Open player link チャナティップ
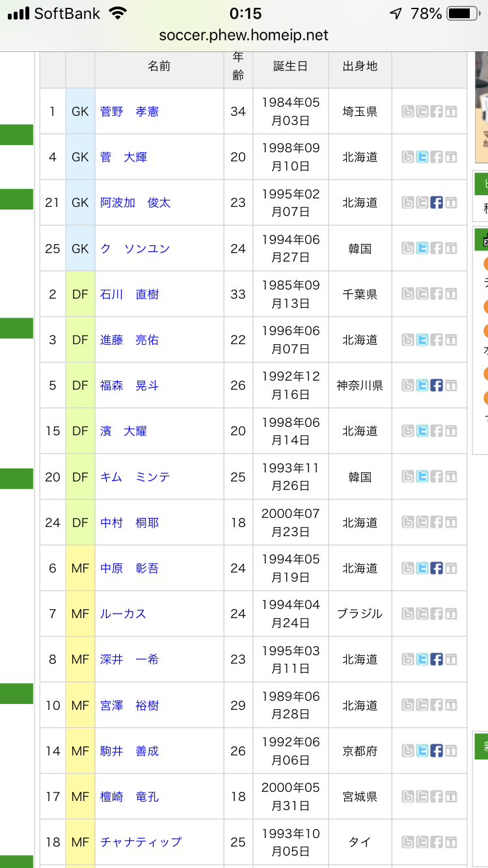The image size is (488, 868). pos(141,842)
